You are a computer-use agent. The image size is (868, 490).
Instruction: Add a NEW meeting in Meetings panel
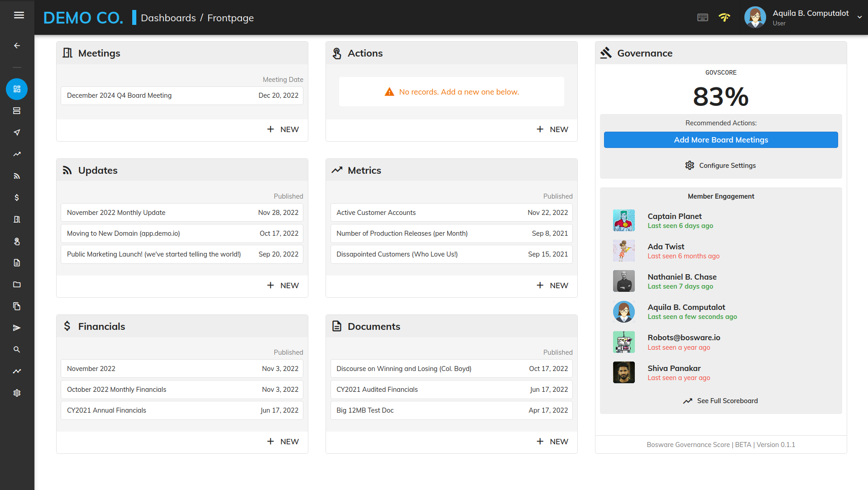[x=283, y=129]
